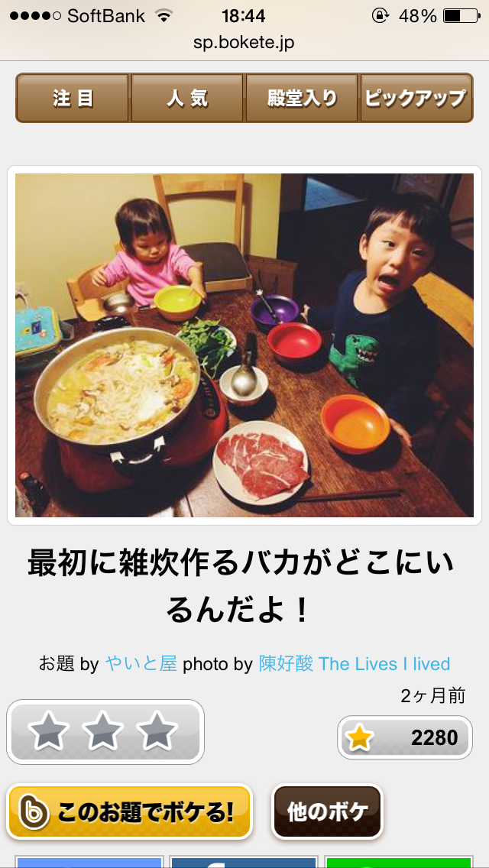Tap the sp.bokete.jp address bar
This screenshot has height=868, width=489.
244,44
